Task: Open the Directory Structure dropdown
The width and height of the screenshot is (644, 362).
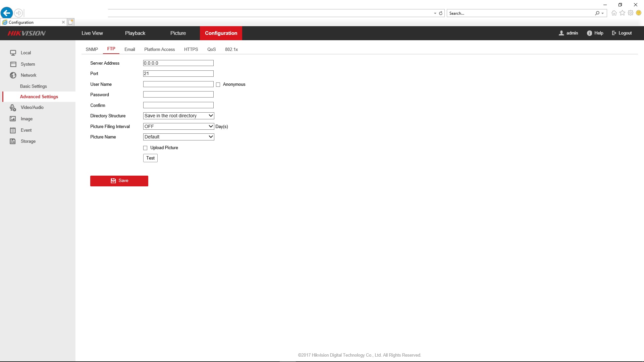Action: [178, 116]
